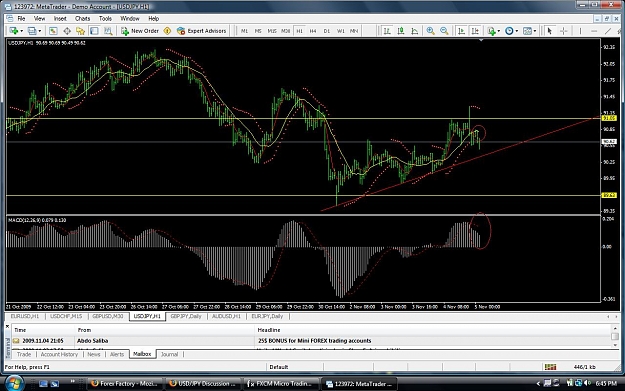625x391 pixels.
Task: Toggle the Expert Advisors button
Action: (x=202, y=31)
